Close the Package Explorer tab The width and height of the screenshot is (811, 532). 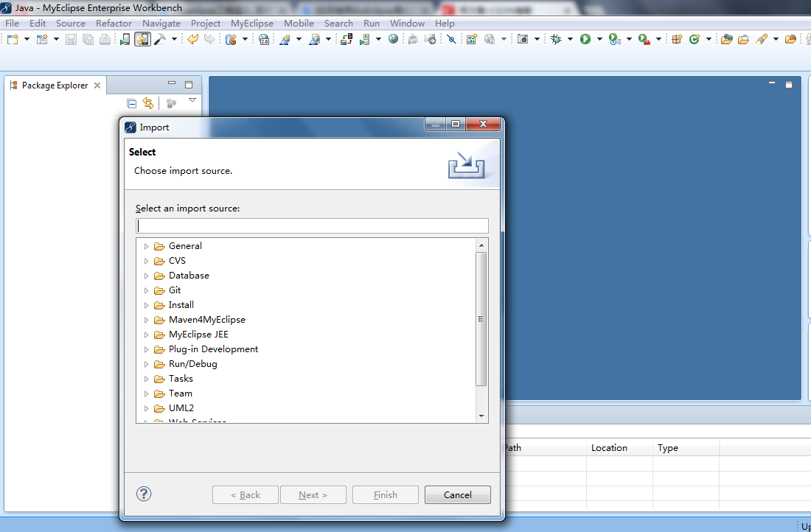coord(97,85)
